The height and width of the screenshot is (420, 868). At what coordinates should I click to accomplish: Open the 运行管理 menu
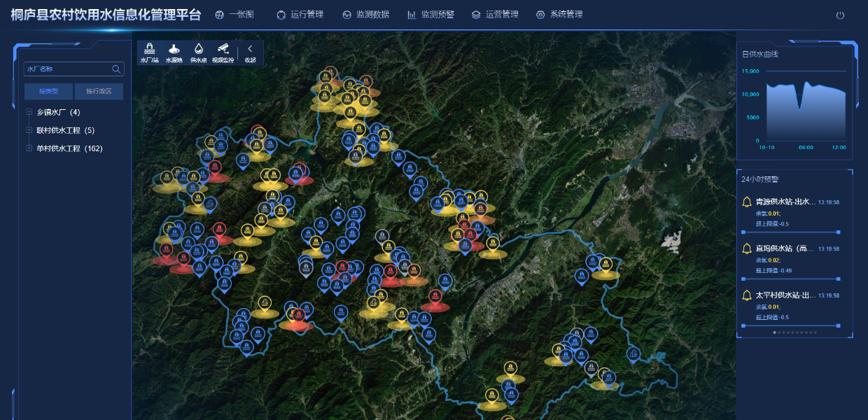pos(300,15)
